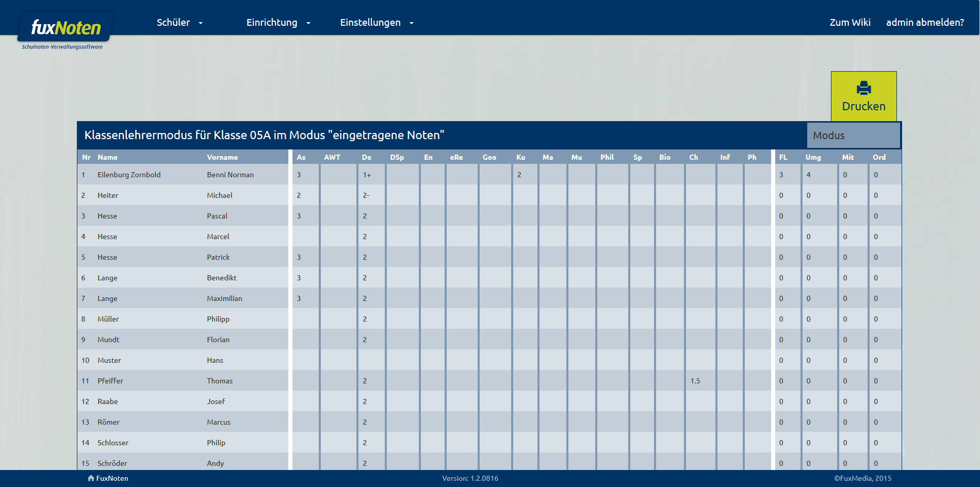Select student Schlosser
980x487 pixels.
click(113, 443)
